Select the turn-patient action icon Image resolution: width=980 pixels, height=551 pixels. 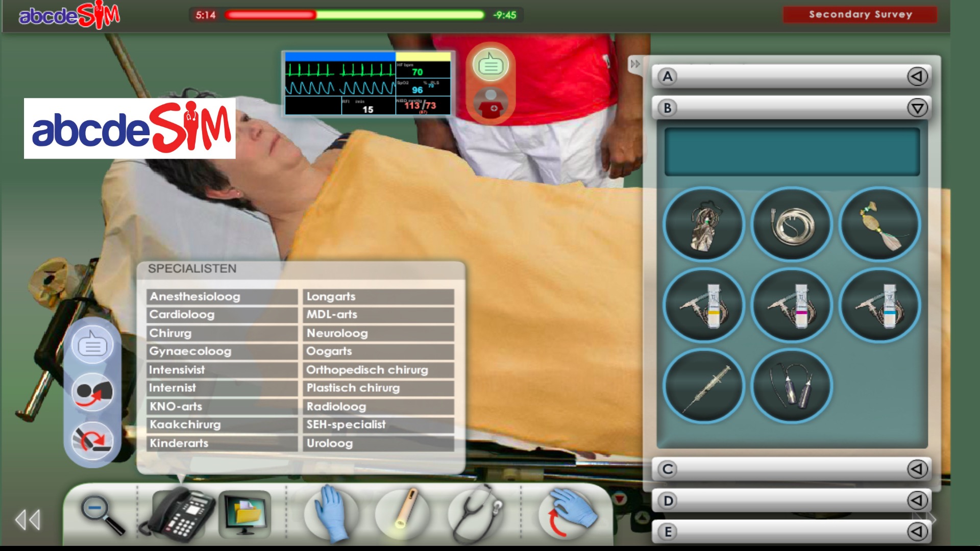tap(92, 391)
